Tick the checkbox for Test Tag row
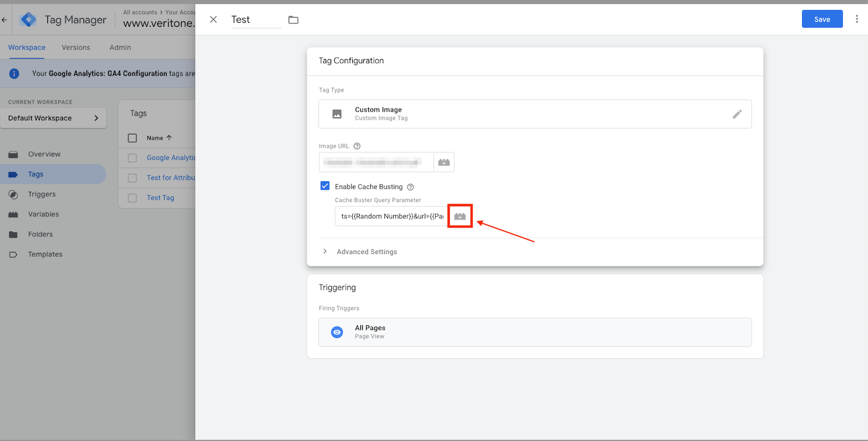Viewport: 868px width, 441px height. tap(132, 198)
